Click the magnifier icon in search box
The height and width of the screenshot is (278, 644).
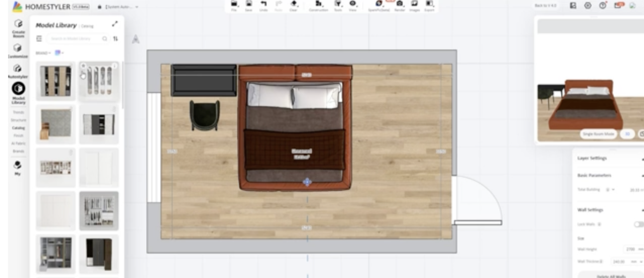[104, 38]
